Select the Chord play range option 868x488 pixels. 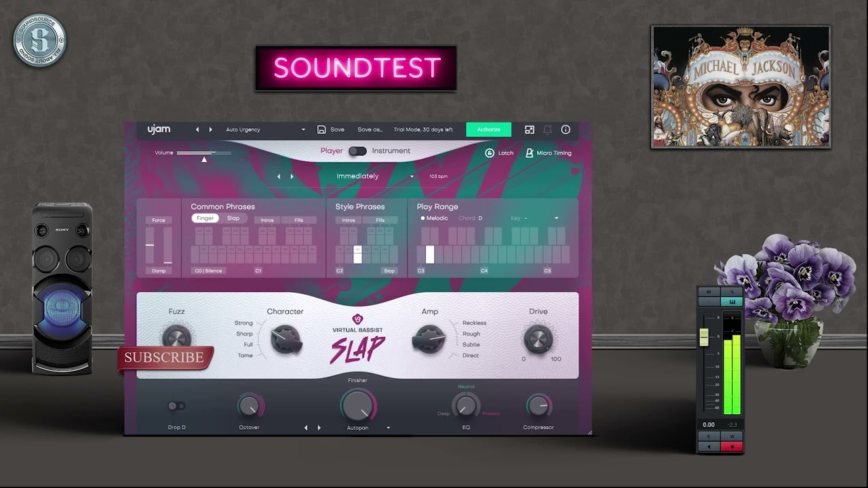467,218
